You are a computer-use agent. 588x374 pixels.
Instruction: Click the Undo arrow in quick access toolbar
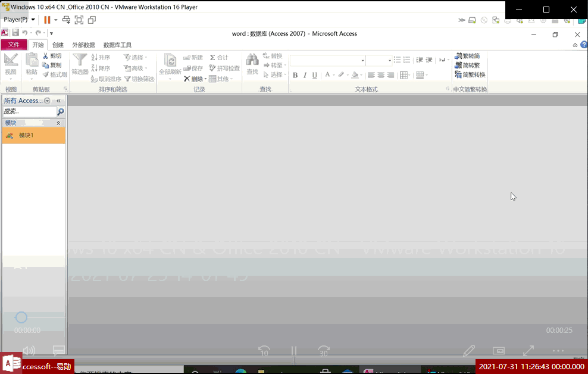(x=25, y=33)
